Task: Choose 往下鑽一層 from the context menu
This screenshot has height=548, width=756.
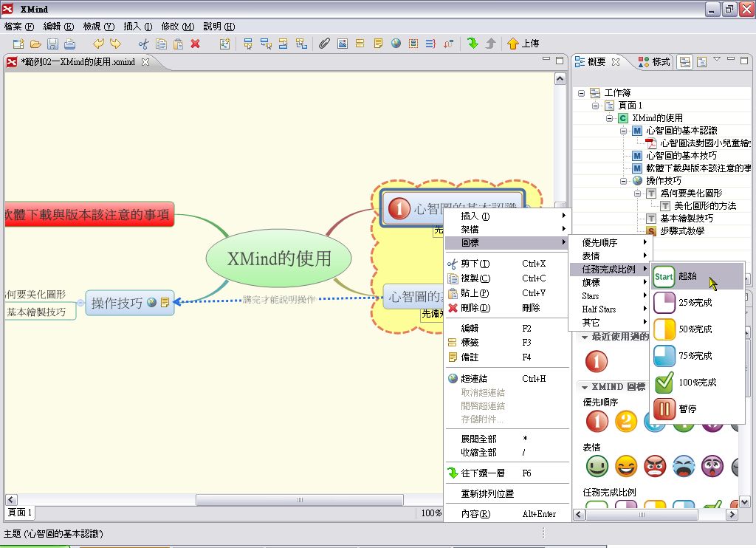Action: tap(506, 473)
